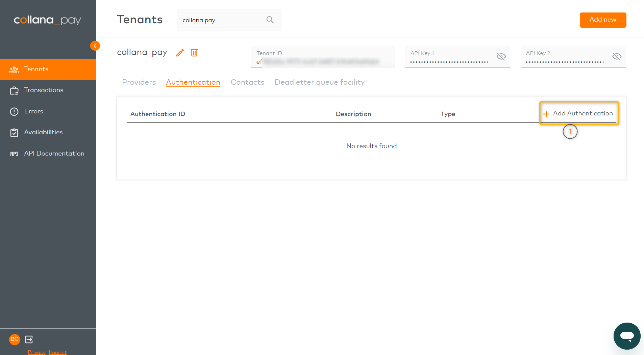Click the Errors exclamation icon
Screen dimensions: 644x355
(x=14, y=112)
